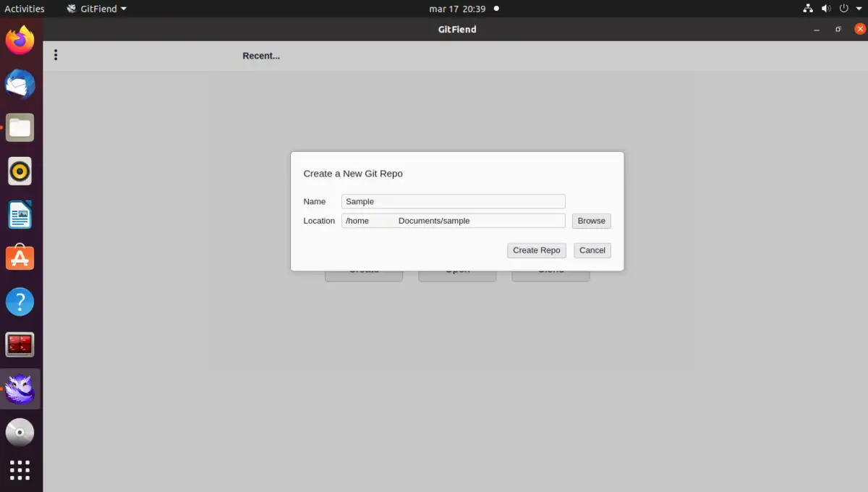Viewport: 868px width, 492px height.
Task: Launch LibreOffice Writer from the dock
Action: tap(20, 215)
